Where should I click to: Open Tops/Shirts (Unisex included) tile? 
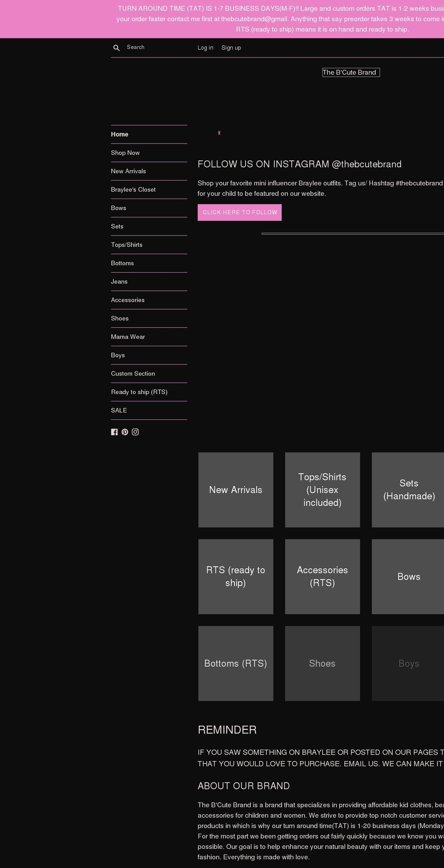click(x=322, y=490)
